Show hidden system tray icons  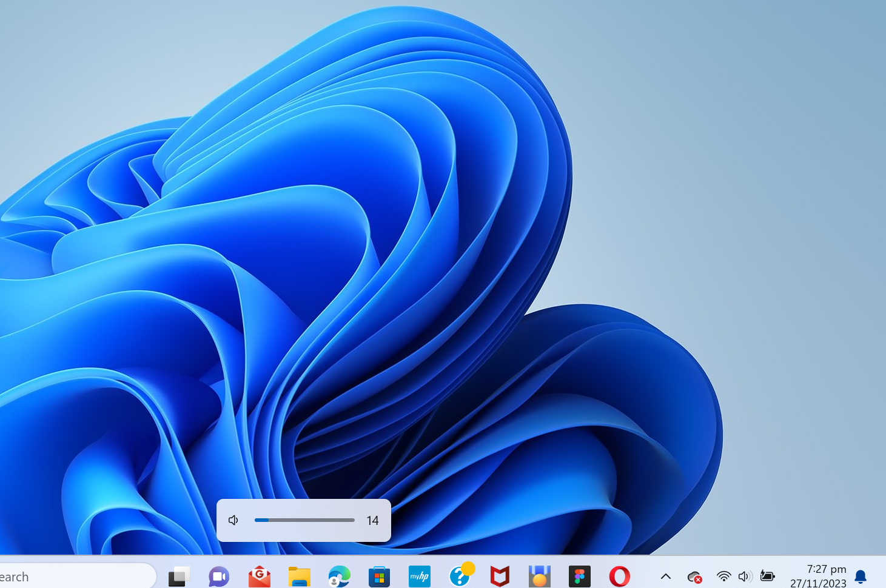click(665, 576)
